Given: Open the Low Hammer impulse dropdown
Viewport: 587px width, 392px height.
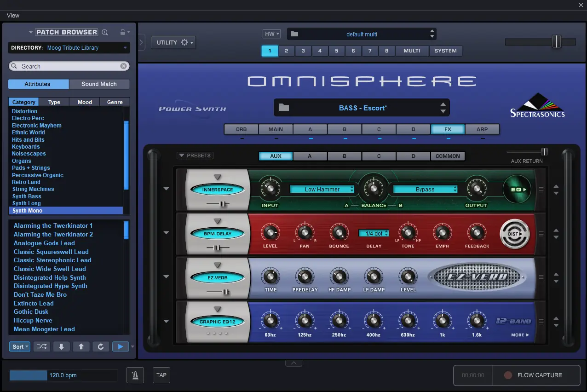Looking at the screenshot, I should point(322,189).
